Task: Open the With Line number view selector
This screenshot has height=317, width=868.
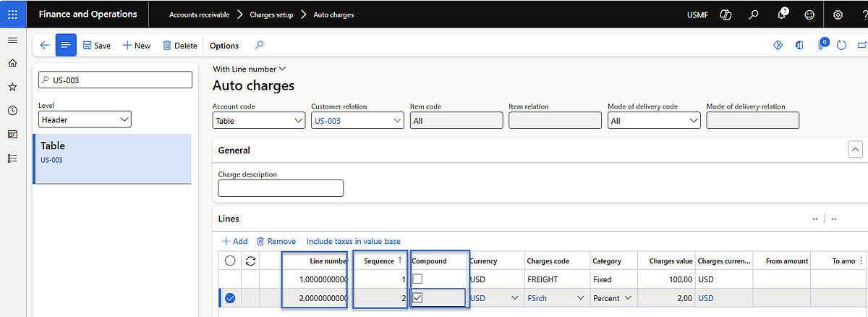Action: [250, 69]
